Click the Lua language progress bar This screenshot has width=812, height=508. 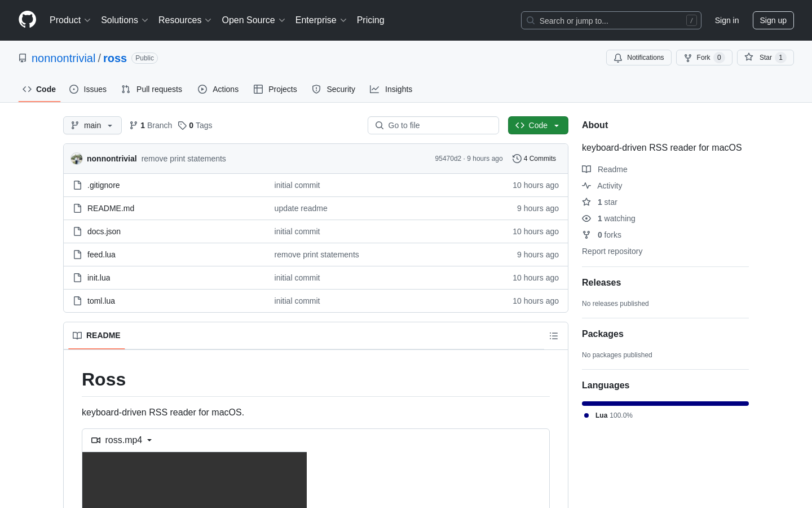point(665,404)
